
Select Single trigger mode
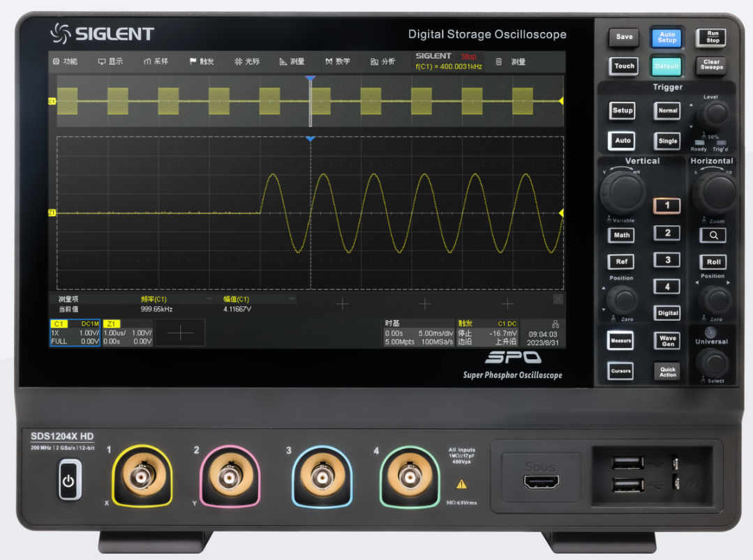coord(668,141)
